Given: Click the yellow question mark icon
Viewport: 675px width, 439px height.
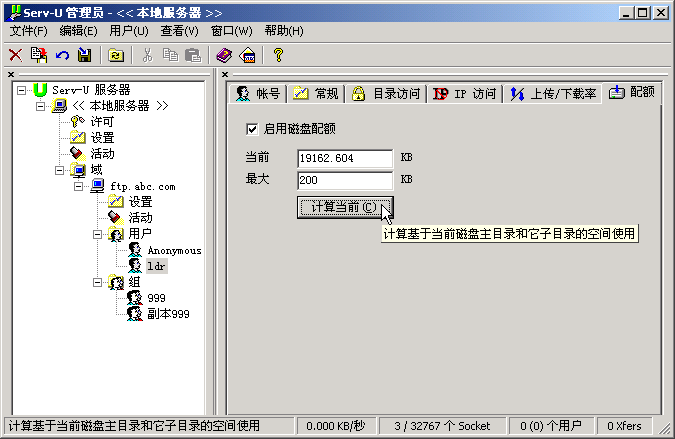Looking at the screenshot, I should [279, 55].
